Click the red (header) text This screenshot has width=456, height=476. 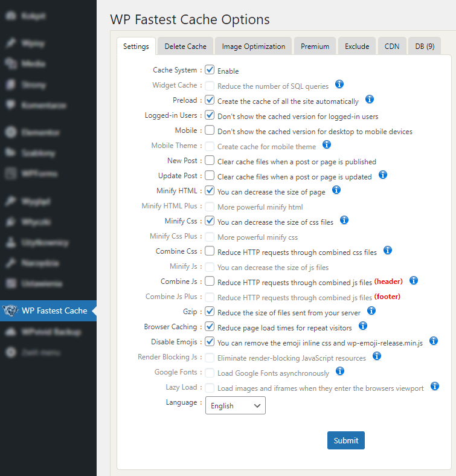point(388,281)
